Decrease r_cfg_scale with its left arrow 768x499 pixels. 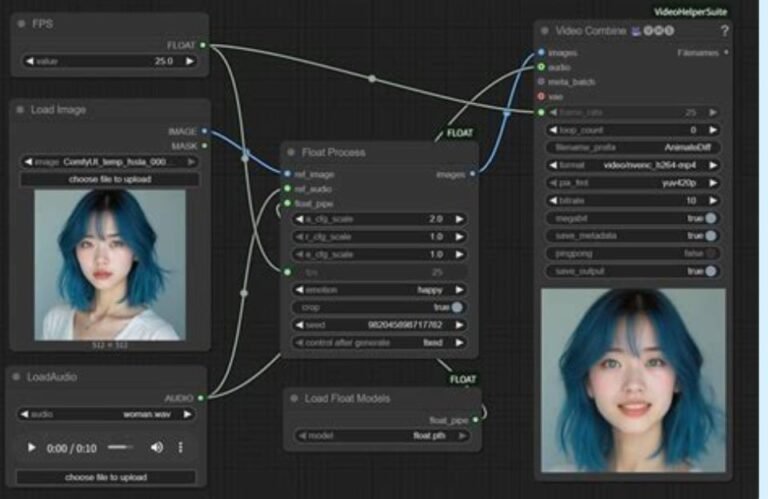pos(299,237)
